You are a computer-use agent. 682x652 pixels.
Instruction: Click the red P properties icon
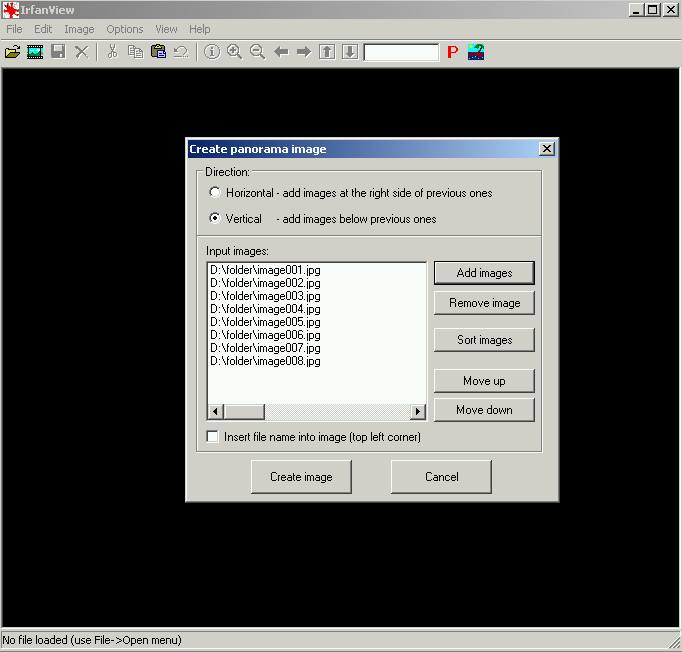(452, 52)
